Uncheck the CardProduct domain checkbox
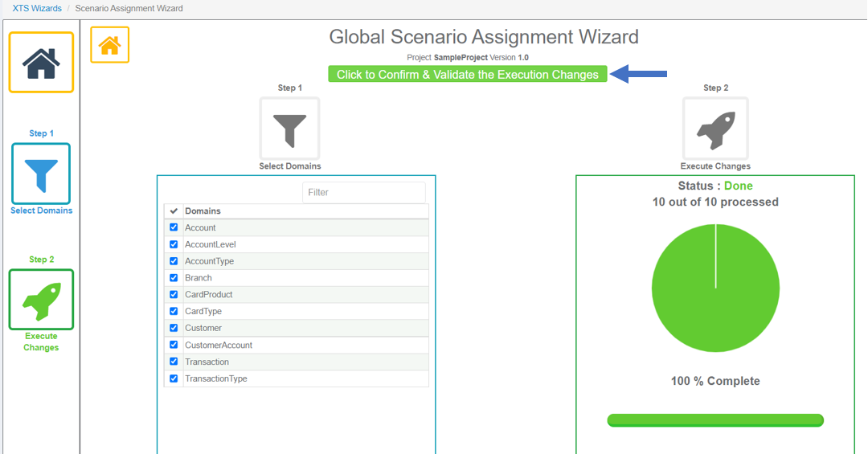The image size is (868, 454). point(174,295)
